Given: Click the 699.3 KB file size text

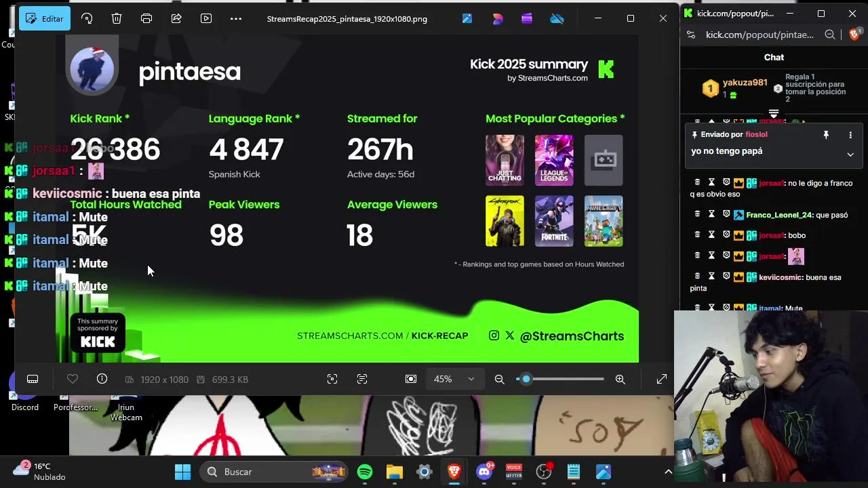Looking at the screenshot, I should pos(230,380).
